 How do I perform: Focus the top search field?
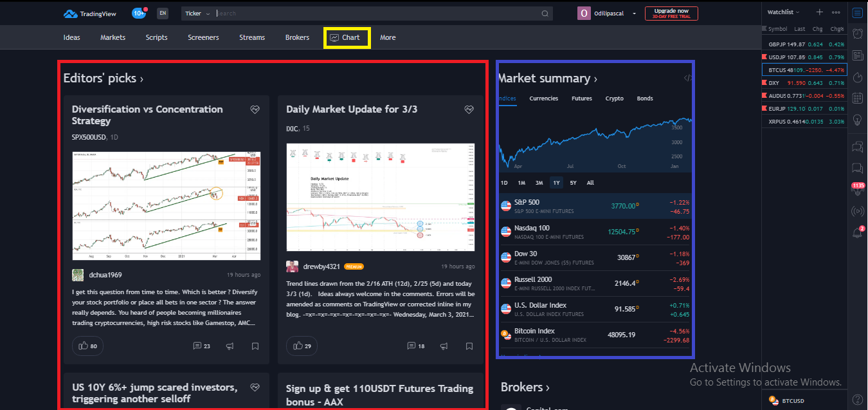pyautogui.click(x=377, y=13)
